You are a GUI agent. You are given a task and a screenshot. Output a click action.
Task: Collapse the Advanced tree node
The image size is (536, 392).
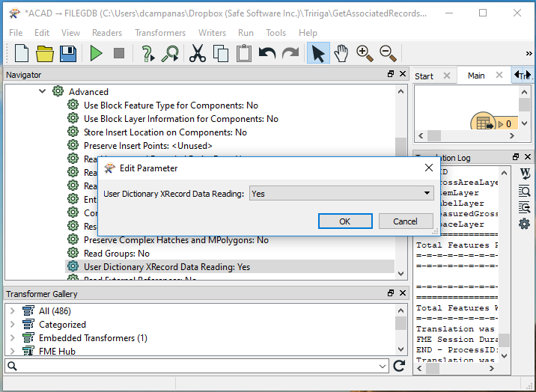(x=43, y=91)
